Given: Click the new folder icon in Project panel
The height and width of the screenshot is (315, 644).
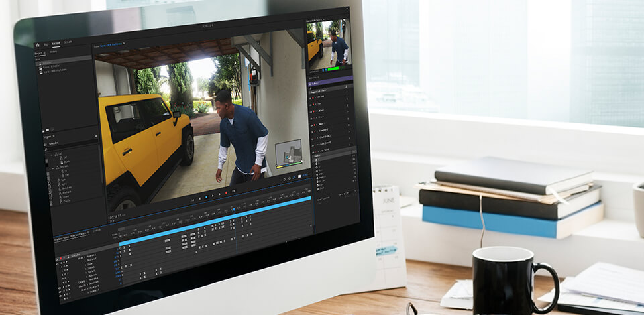Looking at the screenshot, I should tap(47, 130).
